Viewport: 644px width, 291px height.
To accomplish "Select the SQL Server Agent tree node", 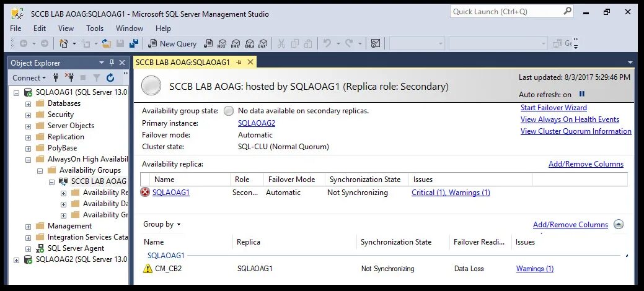I will click(x=74, y=248).
